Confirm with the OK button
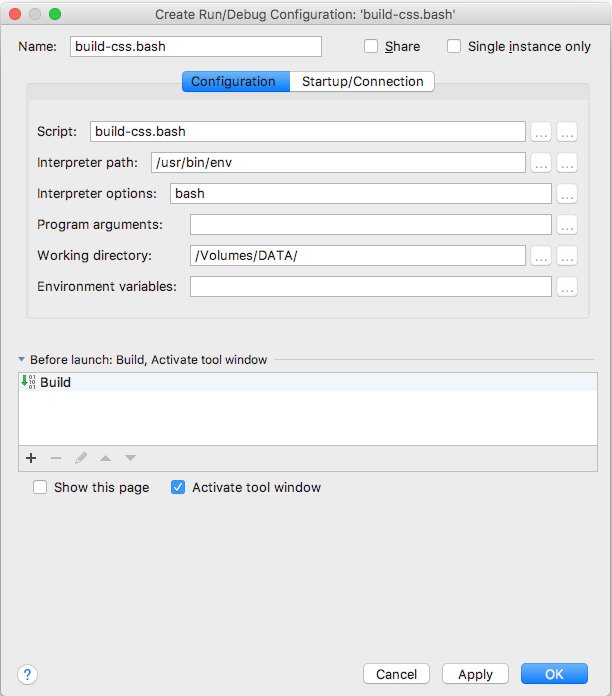Screen dimensions: 612x696 (x=554, y=674)
